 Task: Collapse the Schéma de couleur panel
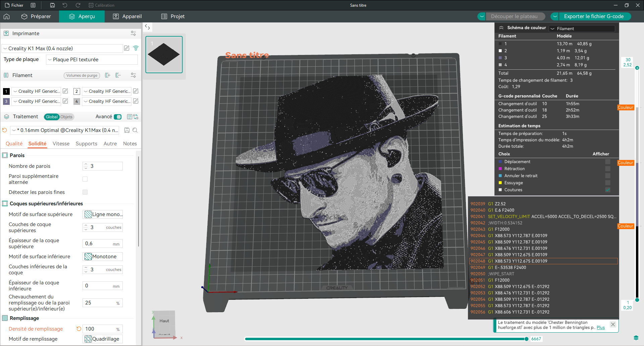coord(501,28)
